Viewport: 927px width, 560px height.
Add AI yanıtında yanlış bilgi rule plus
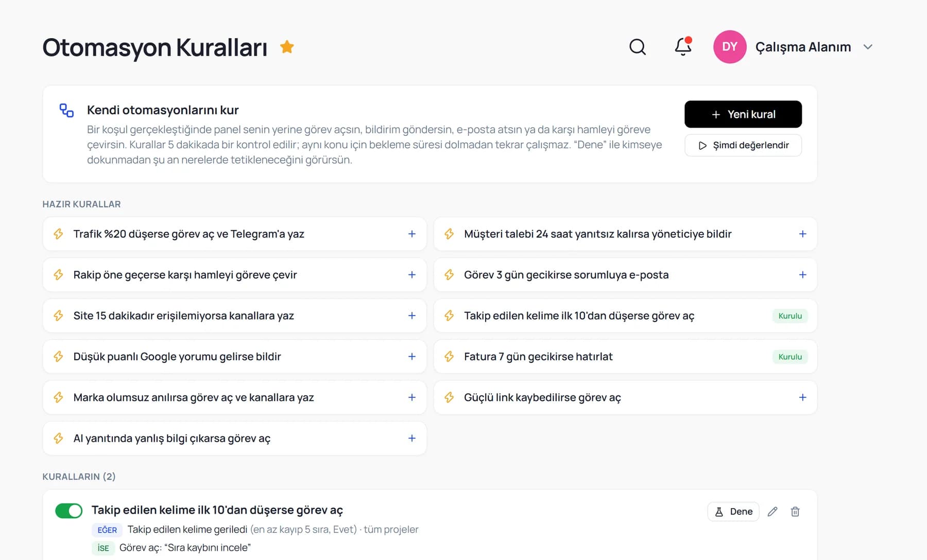click(x=412, y=438)
